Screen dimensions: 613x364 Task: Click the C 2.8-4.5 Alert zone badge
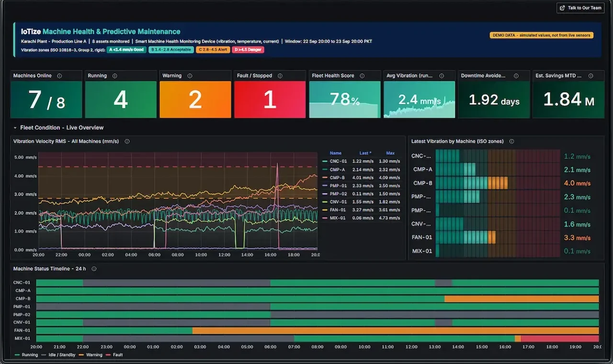pos(213,50)
